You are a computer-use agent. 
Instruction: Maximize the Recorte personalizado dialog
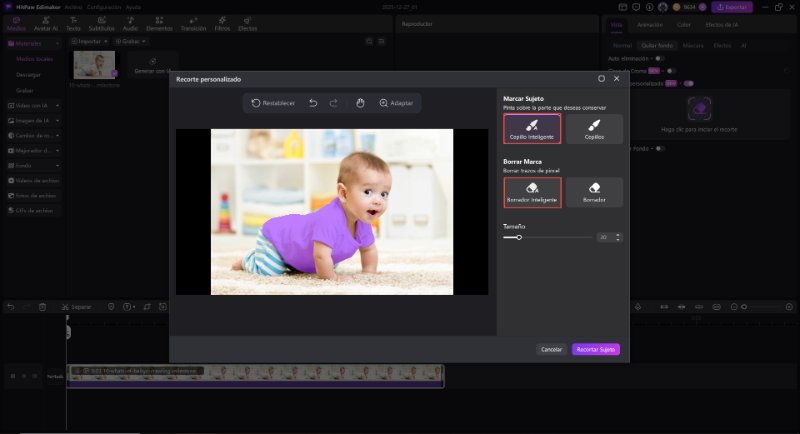(x=601, y=78)
